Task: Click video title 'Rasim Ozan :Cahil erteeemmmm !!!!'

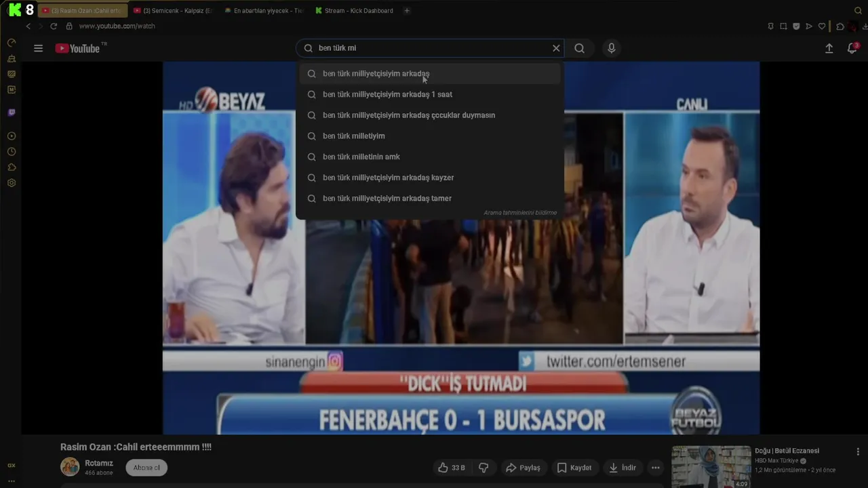Action: [x=136, y=447]
